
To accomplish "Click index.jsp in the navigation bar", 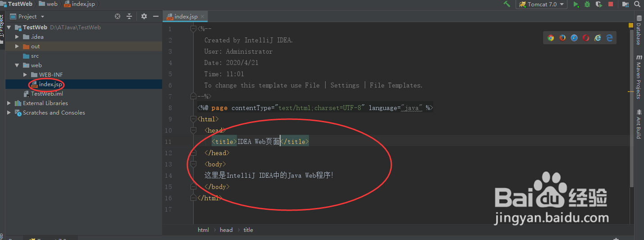I will tap(79, 4).
